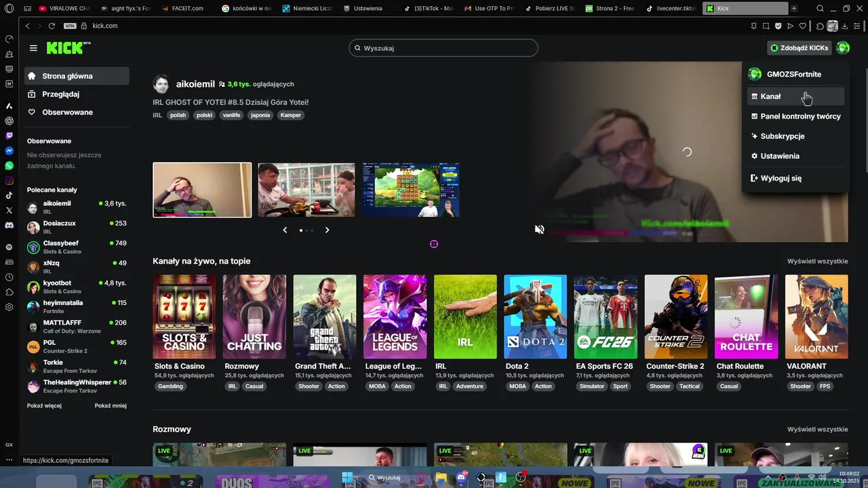868x488 pixels.
Task: Click the Zdobądź KICKs button
Action: [x=800, y=48]
